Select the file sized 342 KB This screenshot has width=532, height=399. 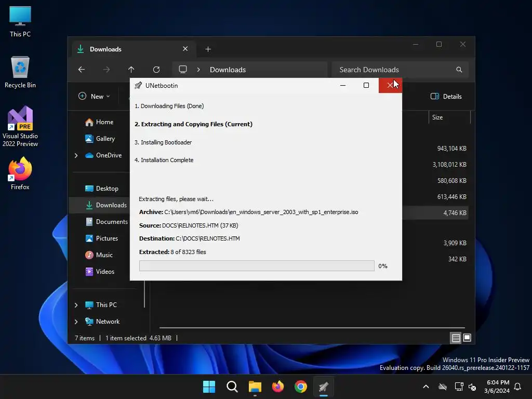click(457, 259)
